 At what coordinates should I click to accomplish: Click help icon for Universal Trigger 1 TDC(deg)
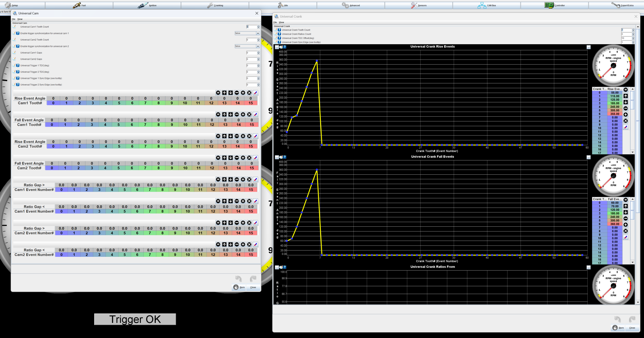point(18,65)
